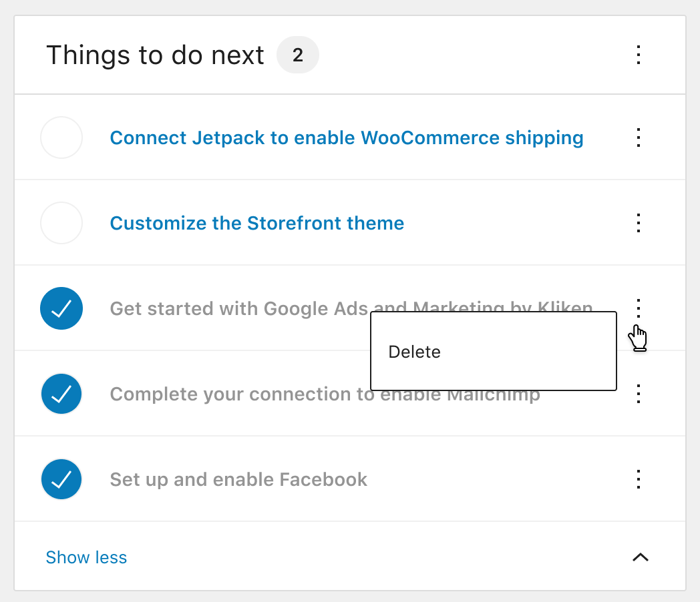The width and height of the screenshot is (700, 602).
Task: Click the task count badge showing 2
Action: click(x=298, y=55)
